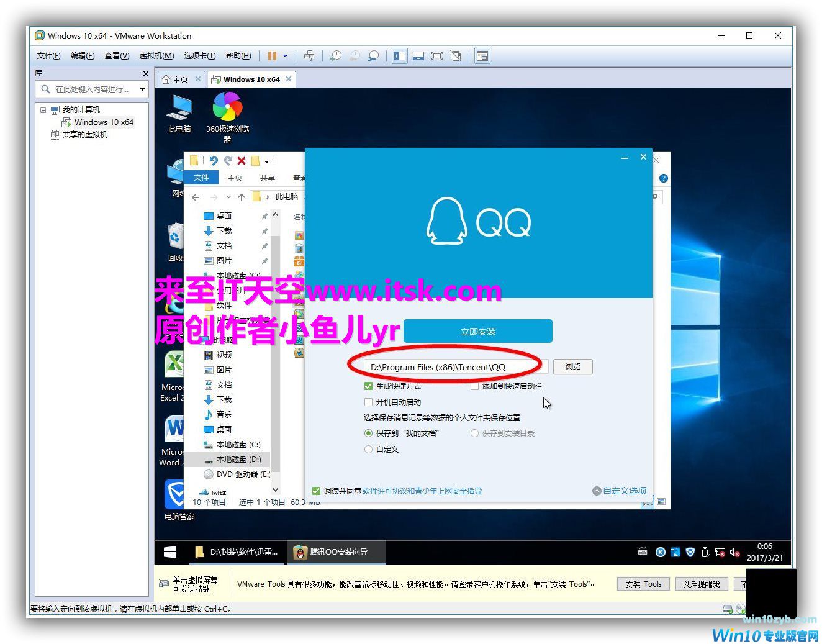Go up one folder level in Explorer
This screenshot has width=822, height=644.
tap(242, 197)
